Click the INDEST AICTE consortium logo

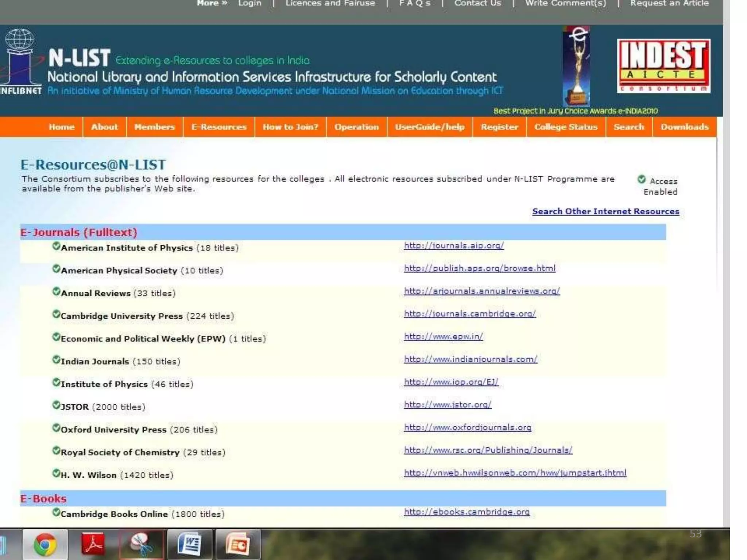coord(663,66)
